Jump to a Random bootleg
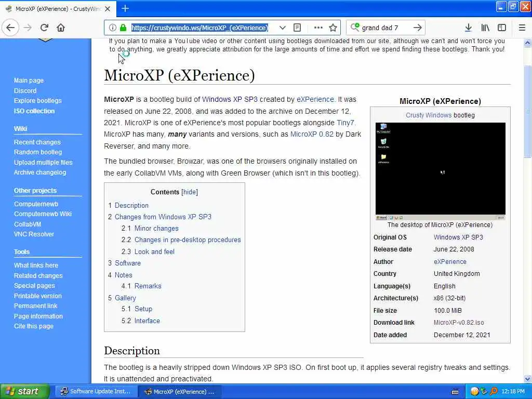 click(x=38, y=152)
